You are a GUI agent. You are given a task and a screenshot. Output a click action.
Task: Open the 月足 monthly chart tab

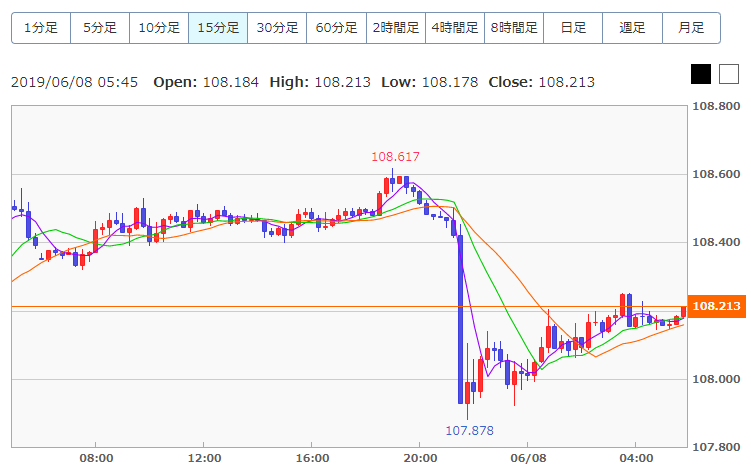(x=691, y=28)
